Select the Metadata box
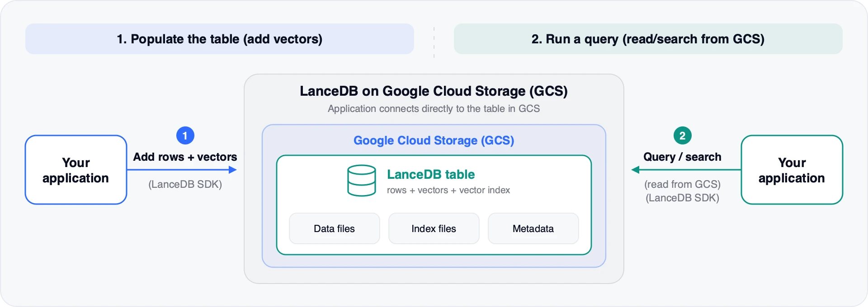 [x=533, y=228]
